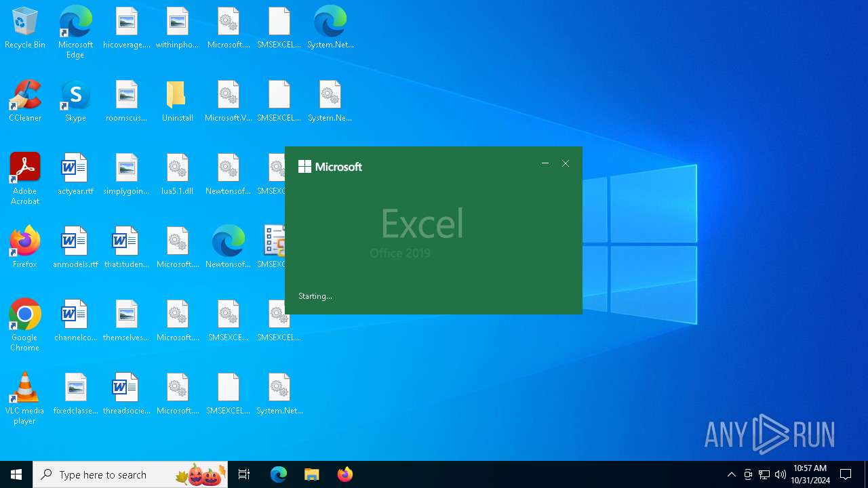Screen dimensions: 868x488
Task: Select the simplygoin image file icon
Action: [x=127, y=175]
